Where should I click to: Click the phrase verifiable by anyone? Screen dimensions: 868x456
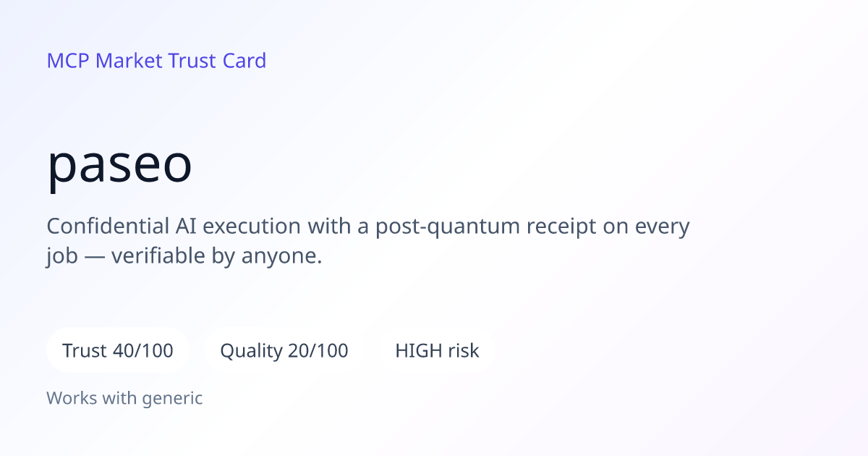[x=216, y=257]
